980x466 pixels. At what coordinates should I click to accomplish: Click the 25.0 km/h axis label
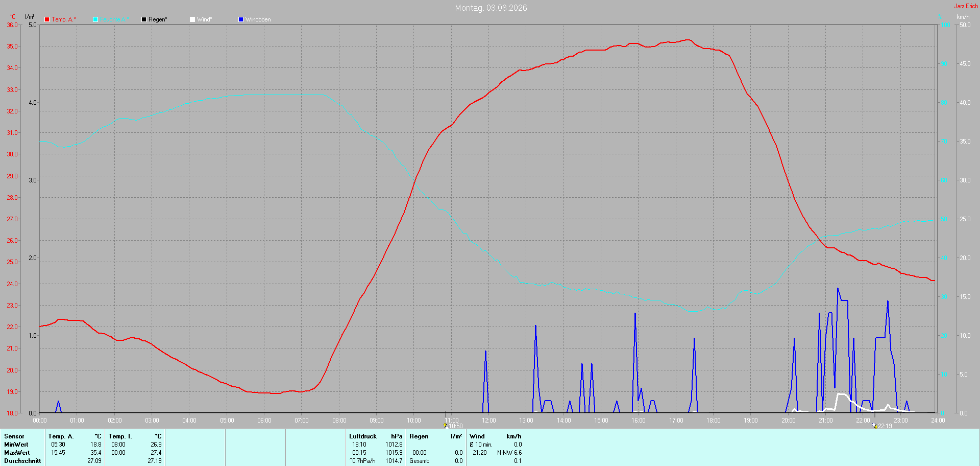tap(965, 219)
